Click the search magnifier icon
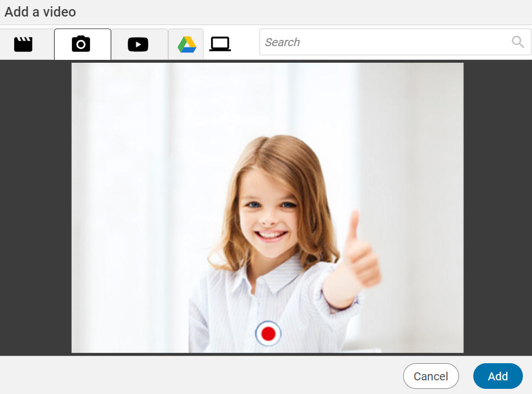This screenshot has width=532, height=394. point(517,42)
